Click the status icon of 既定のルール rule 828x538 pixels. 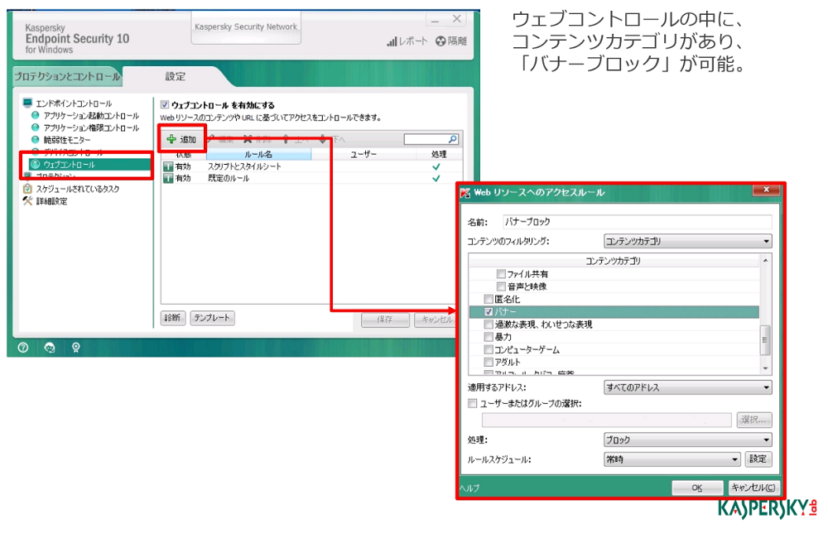pyautogui.click(x=168, y=178)
